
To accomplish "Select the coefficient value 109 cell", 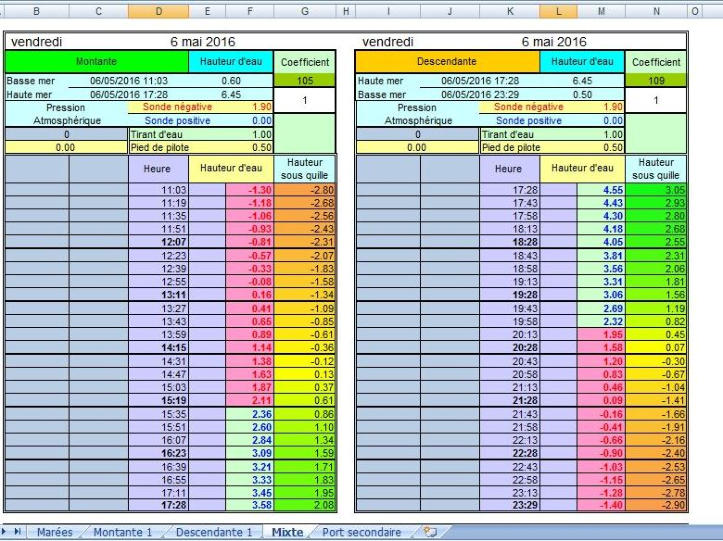I will 656,80.
